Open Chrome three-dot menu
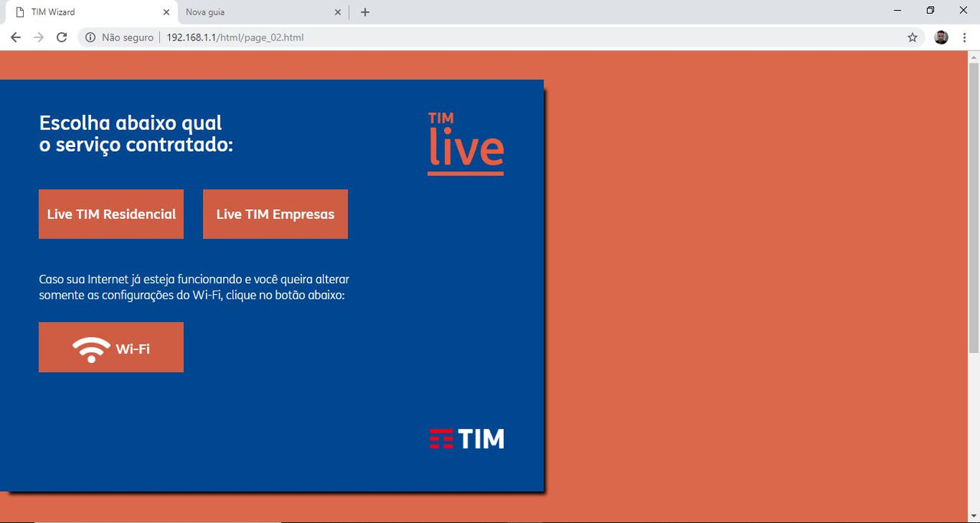The width and height of the screenshot is (980, 523). pyautogui.click(x=963, y=38)
